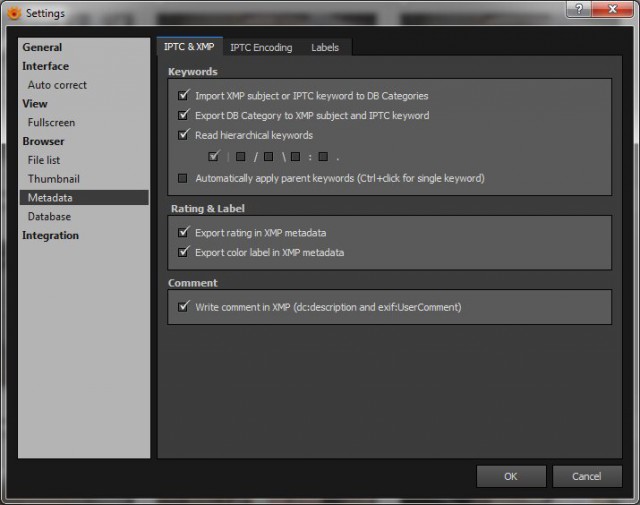
Task: Confirm settings with the OK button
Action: pyautogui.click(x=511, y=476)
